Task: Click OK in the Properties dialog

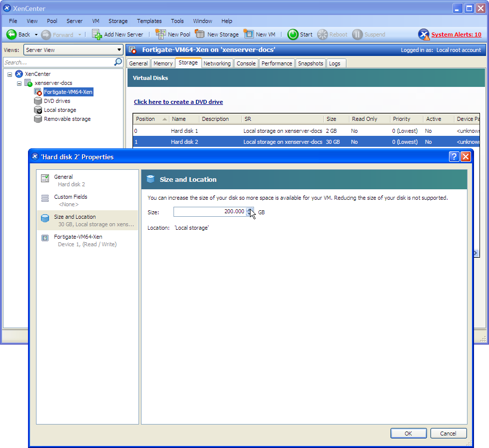Action: point(408,434)
